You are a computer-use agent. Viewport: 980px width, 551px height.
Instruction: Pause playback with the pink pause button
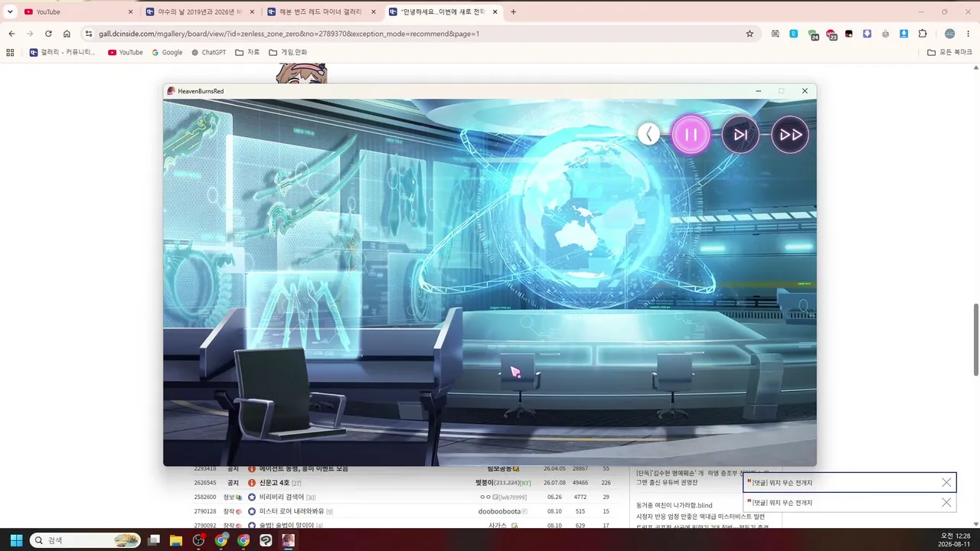tap(691, 135)
